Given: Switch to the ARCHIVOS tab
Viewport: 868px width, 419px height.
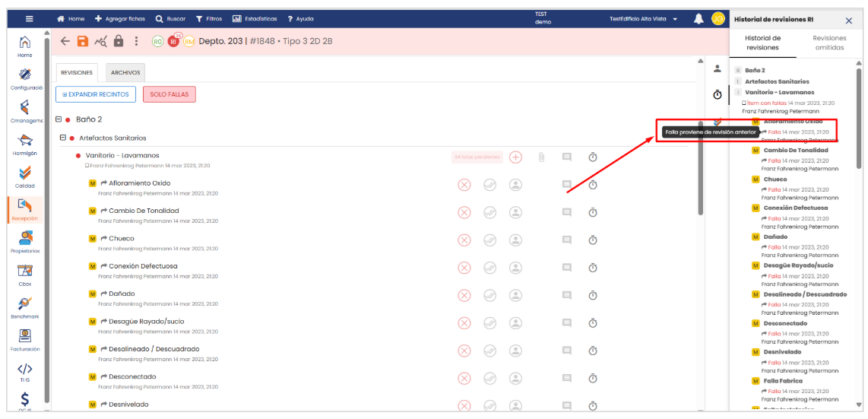Looking at the screenshot, I should [x=125, y=73].
